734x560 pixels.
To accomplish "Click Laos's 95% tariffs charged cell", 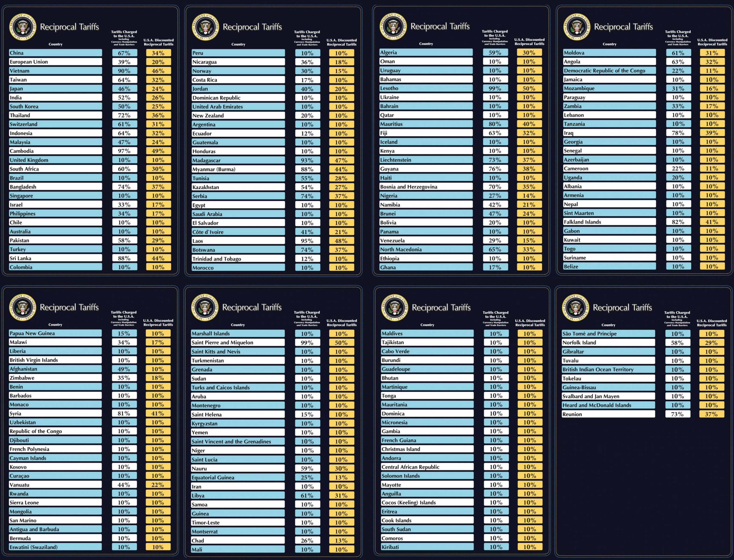I will [307, 241].
